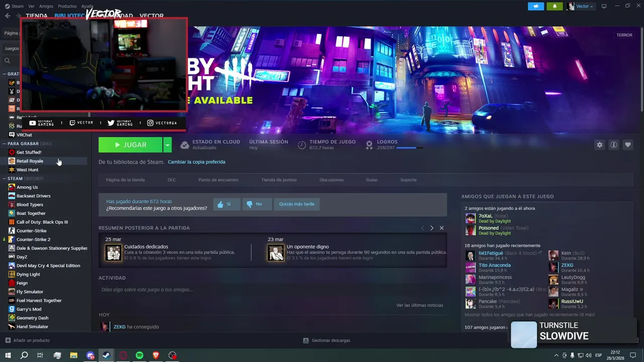Image resolution: width=644 pixels, height=362 pixels.
Task: Open DayZ from the game list
Action: (x=22, y=257)
